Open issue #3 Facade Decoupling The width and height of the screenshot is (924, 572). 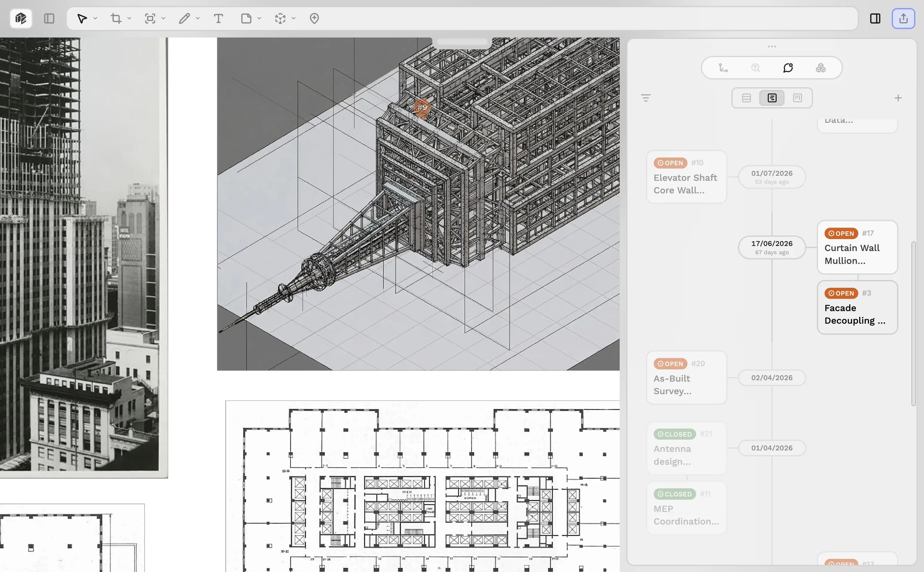pos(857,307)
